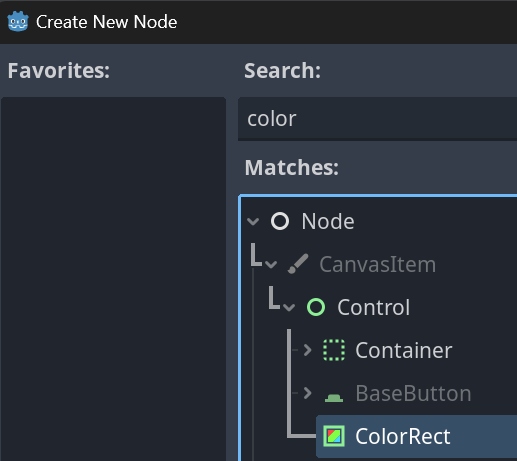Select the Container node entry
Image resolution: width=517 pixels, height=461 pixels.
click(404, 350)
